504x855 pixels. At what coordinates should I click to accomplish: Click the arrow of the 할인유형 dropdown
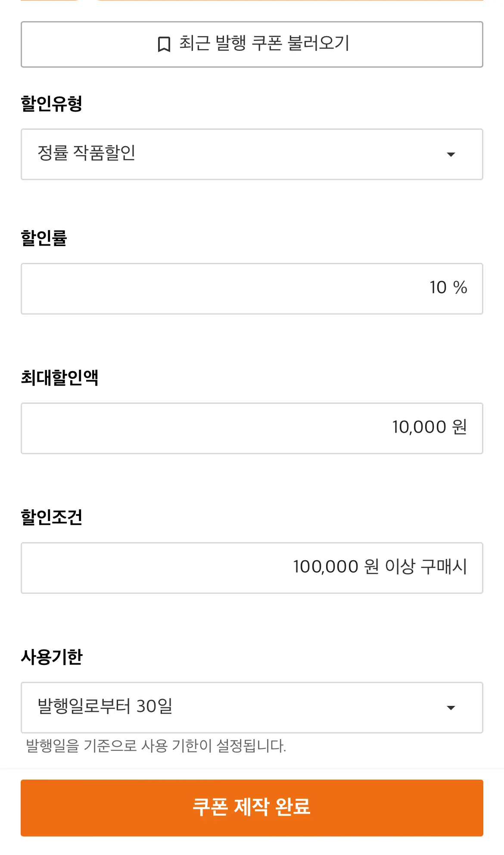(451, 154)
